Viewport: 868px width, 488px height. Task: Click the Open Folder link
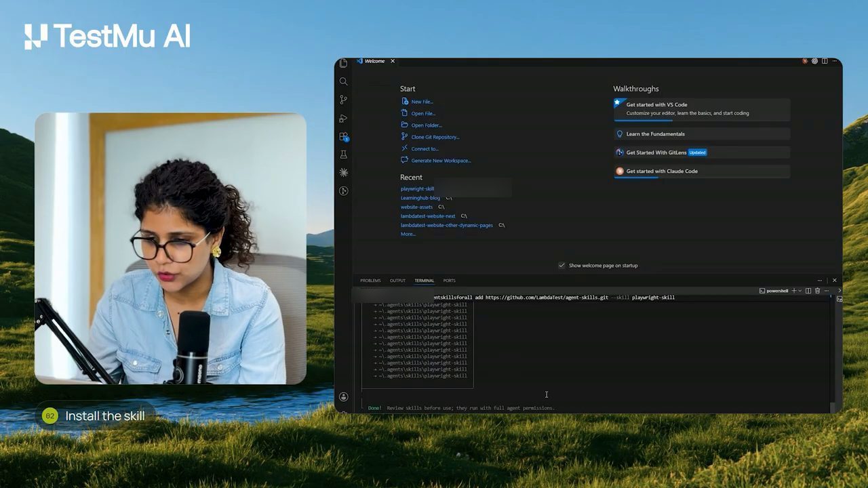point(421,125)
